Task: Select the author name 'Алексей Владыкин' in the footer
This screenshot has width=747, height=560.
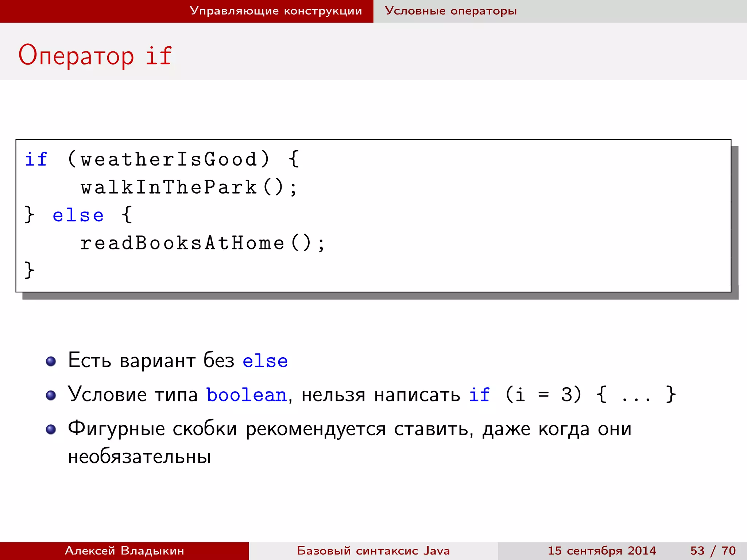Action: (x=124, y=551)
